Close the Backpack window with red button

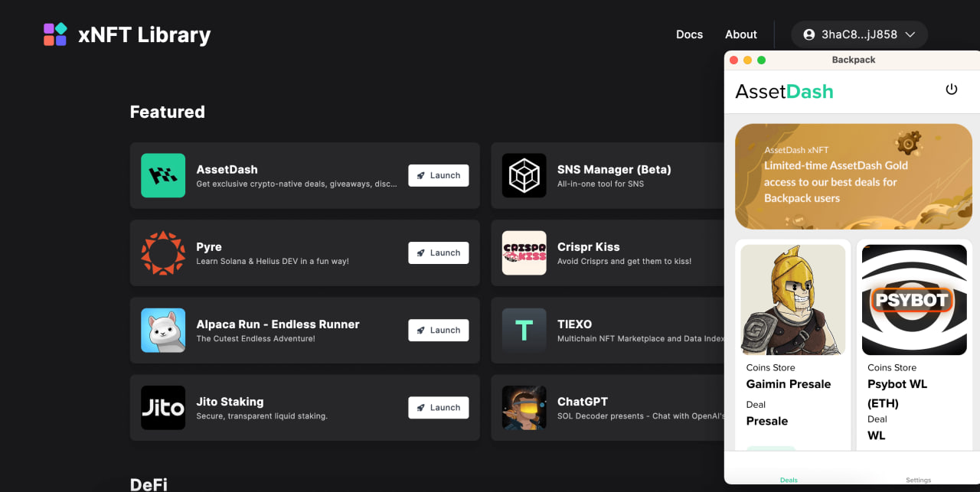(x=734, y=60)
